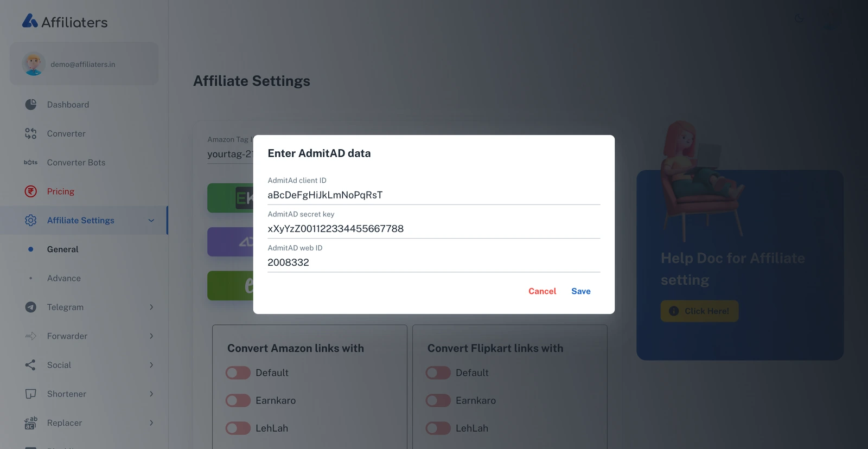Click the Affiliate Settings page heading

click(252, 81)
